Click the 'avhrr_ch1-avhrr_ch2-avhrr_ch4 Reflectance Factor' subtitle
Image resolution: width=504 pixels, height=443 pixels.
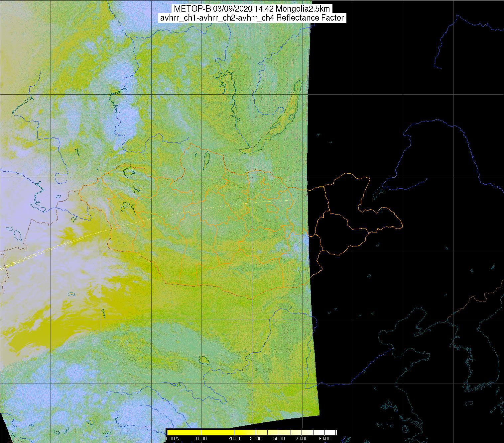[x=252, y=18]
